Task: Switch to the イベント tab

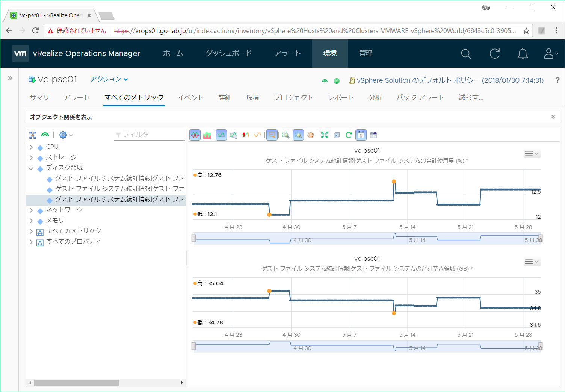Action: point(191,97)
